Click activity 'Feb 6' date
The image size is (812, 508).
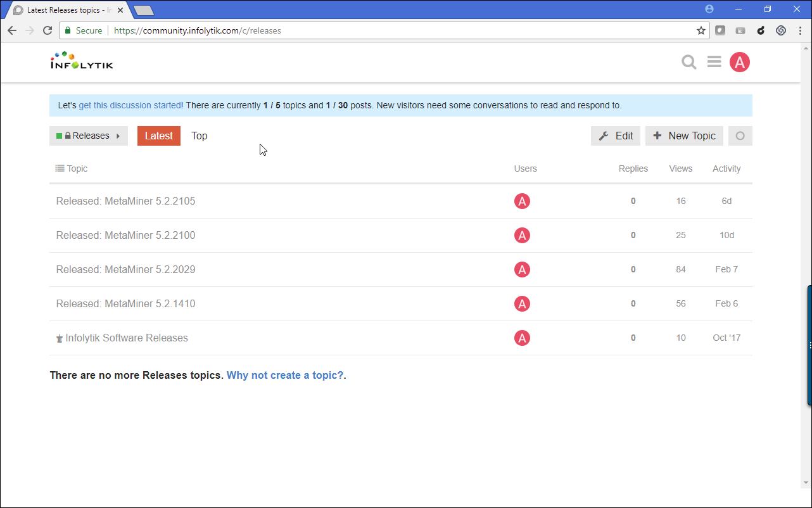coord(726,304)
